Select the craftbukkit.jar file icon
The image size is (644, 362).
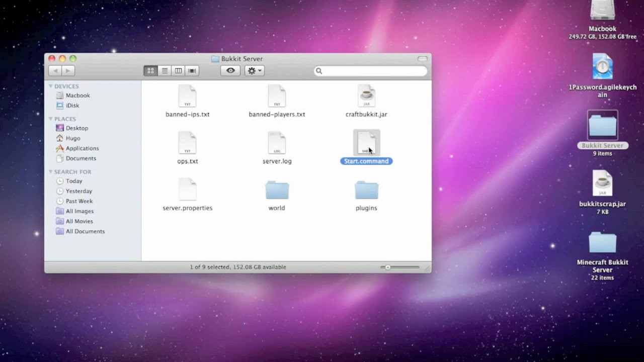(x=366, y=96)
